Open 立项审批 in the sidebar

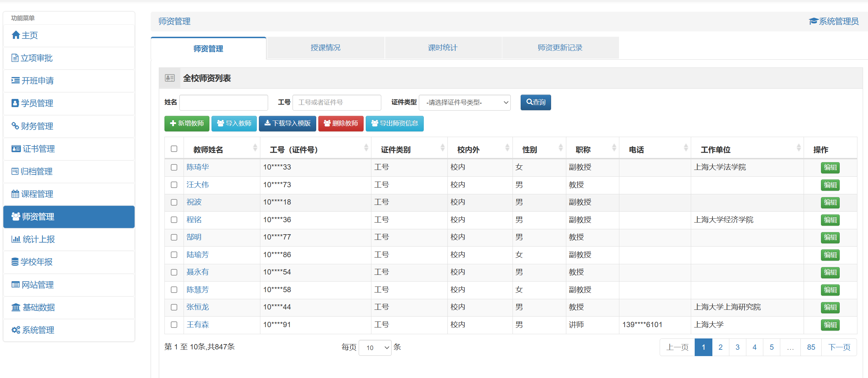[x=69, y=58]
